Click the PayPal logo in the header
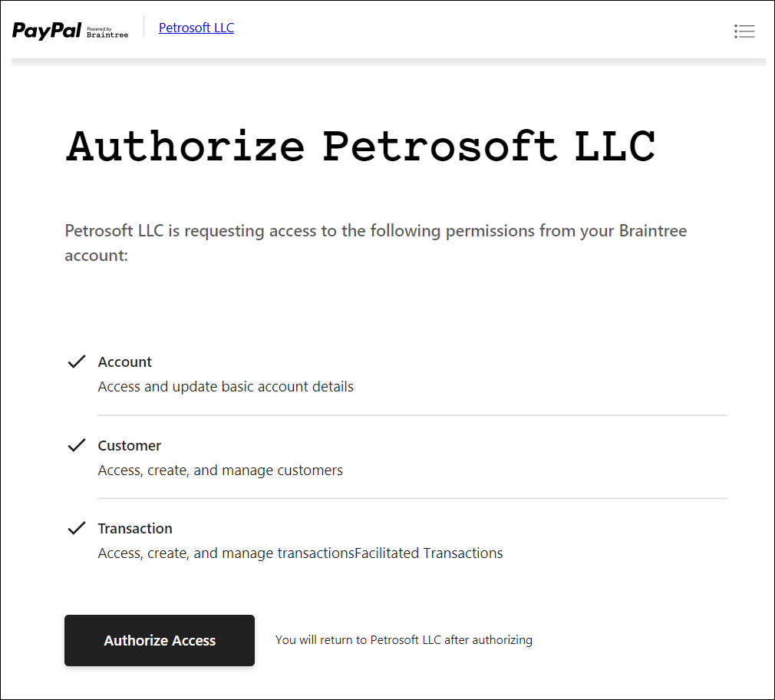This screenshot has width=775, height=700. tap(47, 30)
